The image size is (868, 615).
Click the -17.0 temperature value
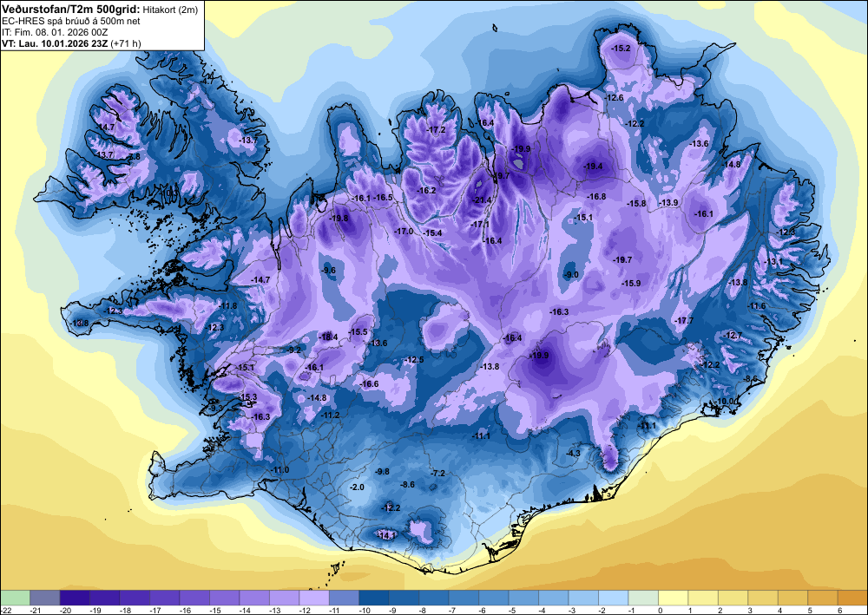(404, 232)
